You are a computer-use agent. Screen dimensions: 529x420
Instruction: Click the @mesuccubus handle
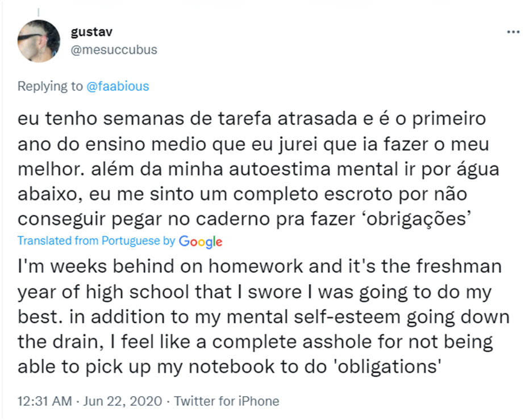tap(114, 50)
